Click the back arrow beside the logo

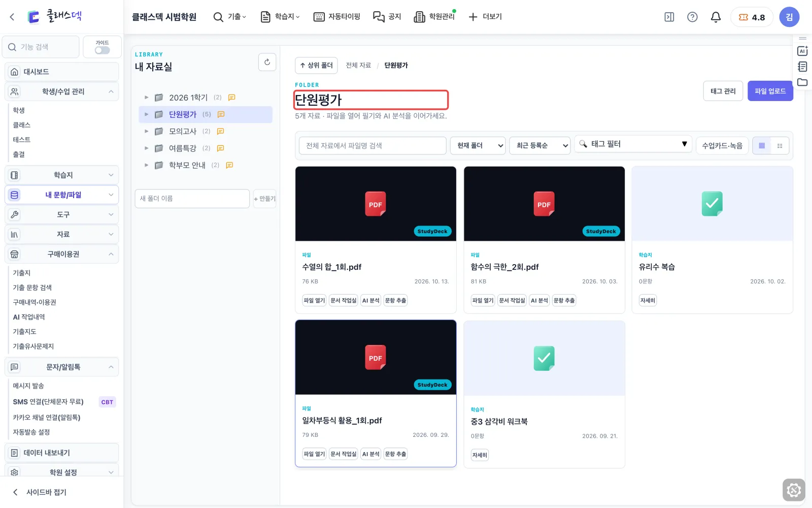pos(12,17)
